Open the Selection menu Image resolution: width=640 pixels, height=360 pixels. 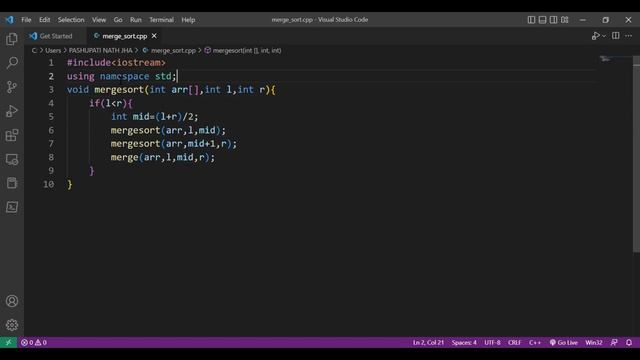point(71,20)
